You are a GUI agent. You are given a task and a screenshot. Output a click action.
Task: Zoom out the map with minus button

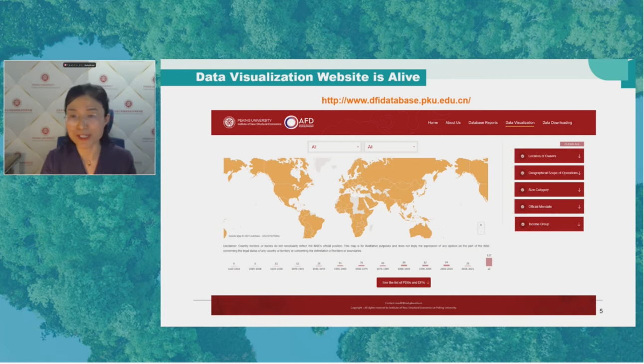[x=480, y=231]
